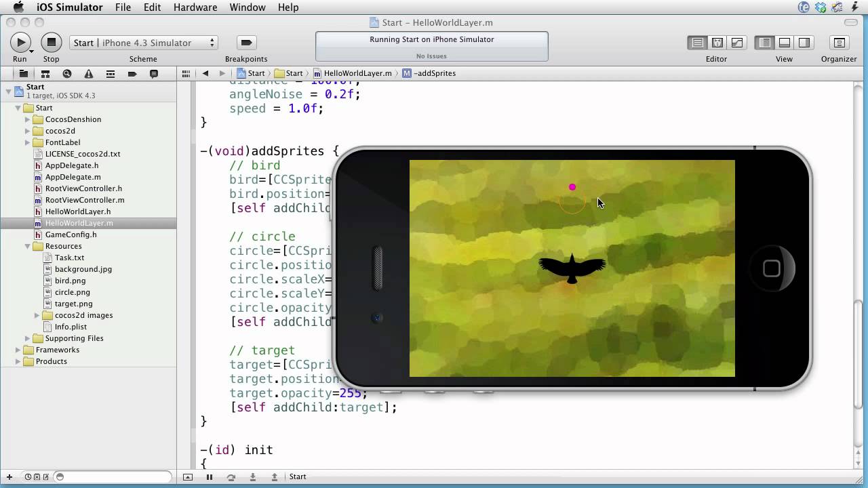Expand the cocos2d images folder
The width and height of the screenshot is (868, 488).
pos(37,315)
